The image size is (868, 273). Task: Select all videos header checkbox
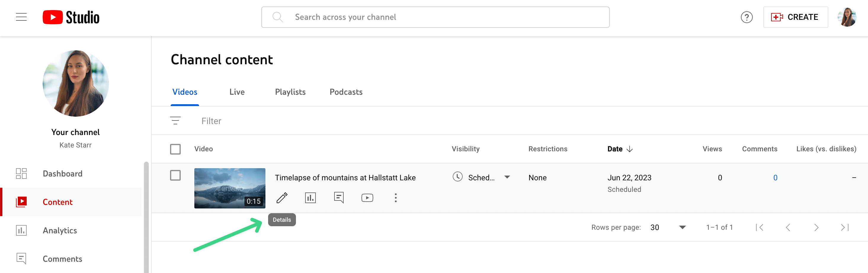pyautogui.click(x=175, y=149)
